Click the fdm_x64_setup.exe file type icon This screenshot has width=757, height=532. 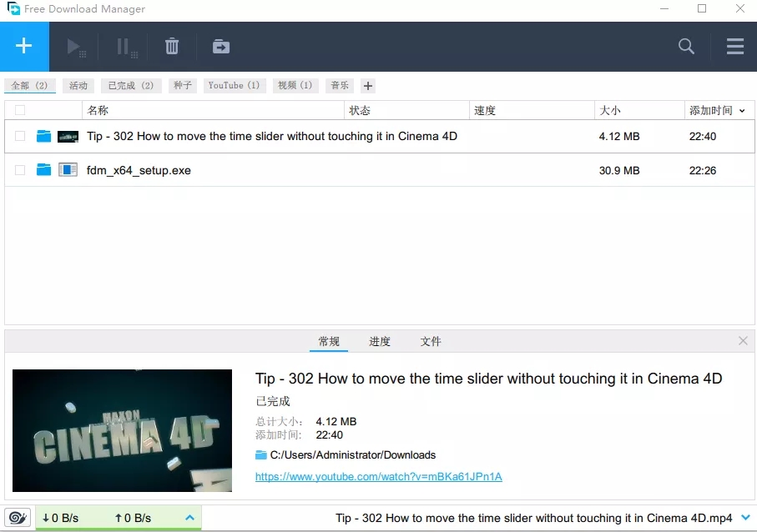tap(68, 170)
